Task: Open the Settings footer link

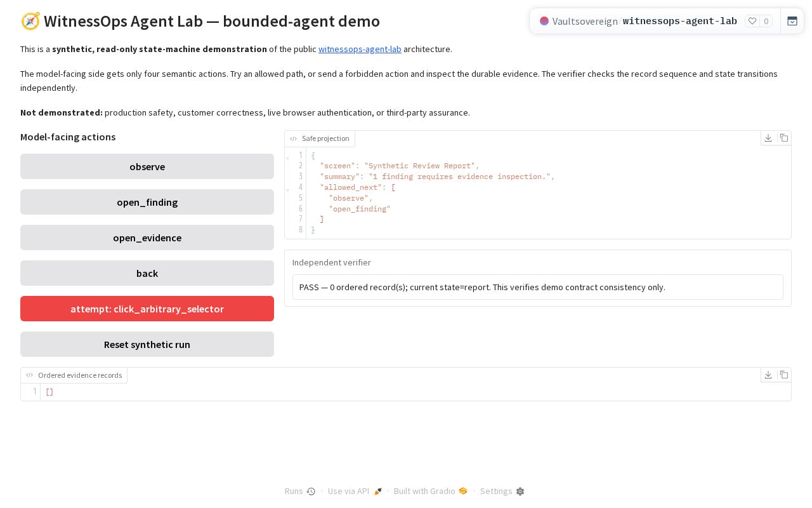Action: coord(502,491)
